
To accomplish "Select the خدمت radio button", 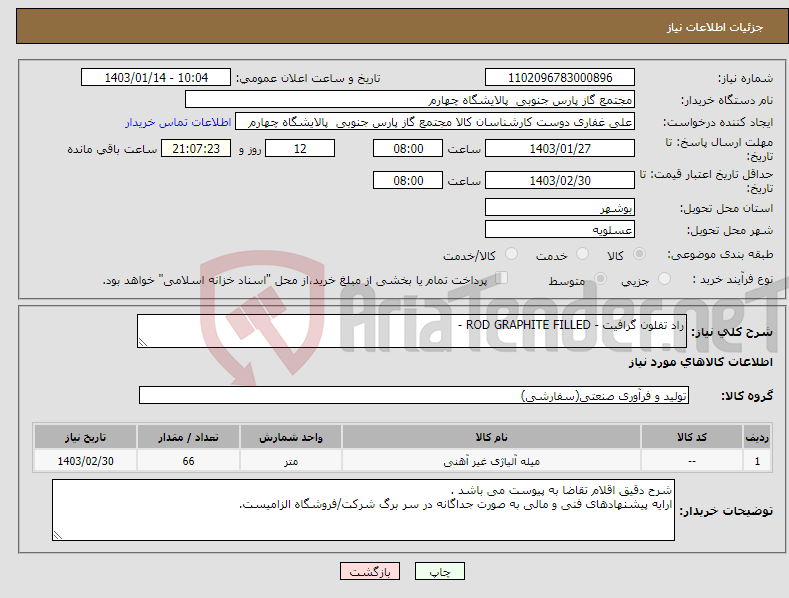I will tap(582, 254).
